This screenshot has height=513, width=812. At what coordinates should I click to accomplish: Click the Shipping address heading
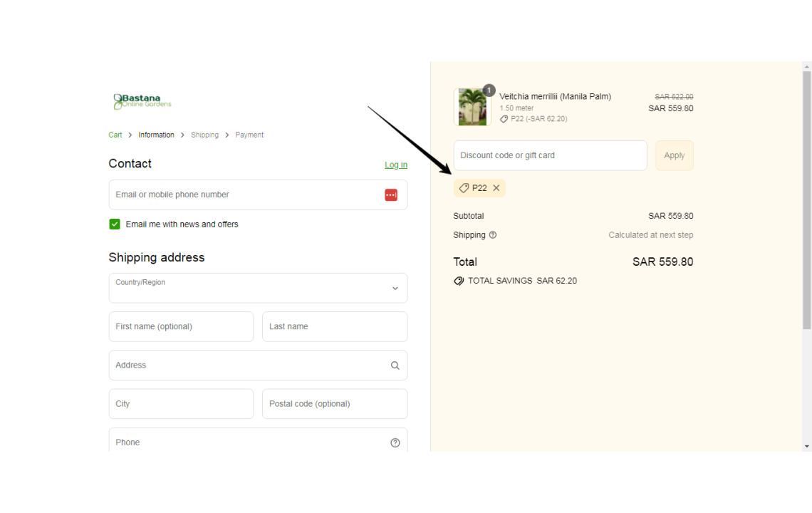[157, 257]
